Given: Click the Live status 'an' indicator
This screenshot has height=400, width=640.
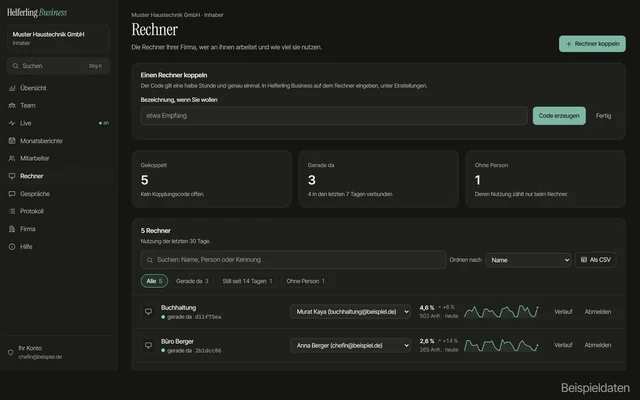Looking at the screenshot, I should [x=104, y=123].
